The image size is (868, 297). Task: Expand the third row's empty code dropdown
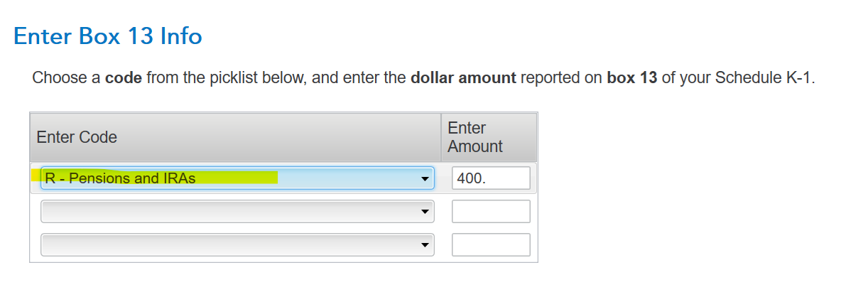click(x=237, y=244)
